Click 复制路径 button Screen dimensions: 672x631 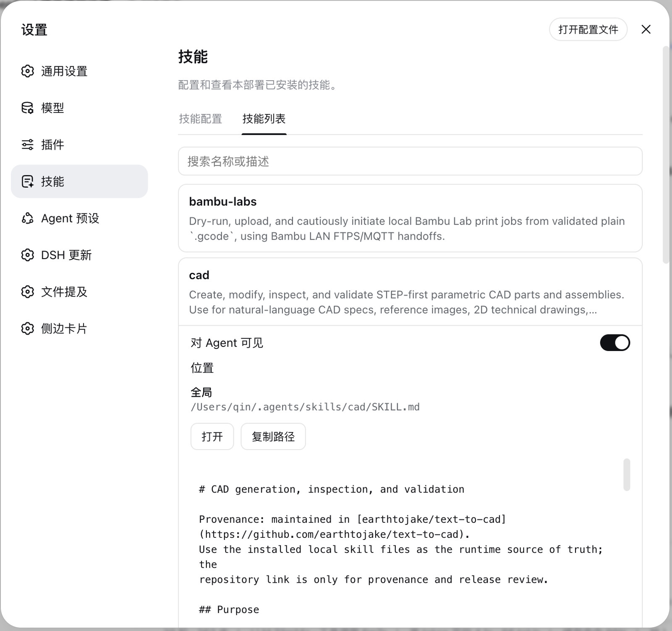273,437
